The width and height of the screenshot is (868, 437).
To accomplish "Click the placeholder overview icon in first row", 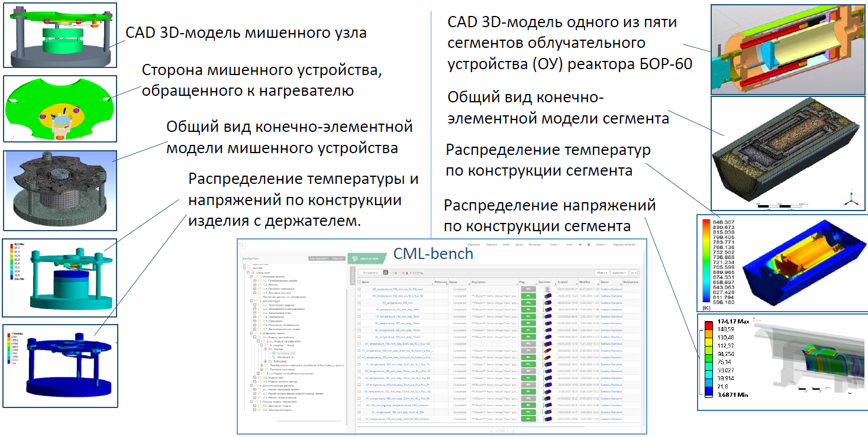I will [547, 289].
